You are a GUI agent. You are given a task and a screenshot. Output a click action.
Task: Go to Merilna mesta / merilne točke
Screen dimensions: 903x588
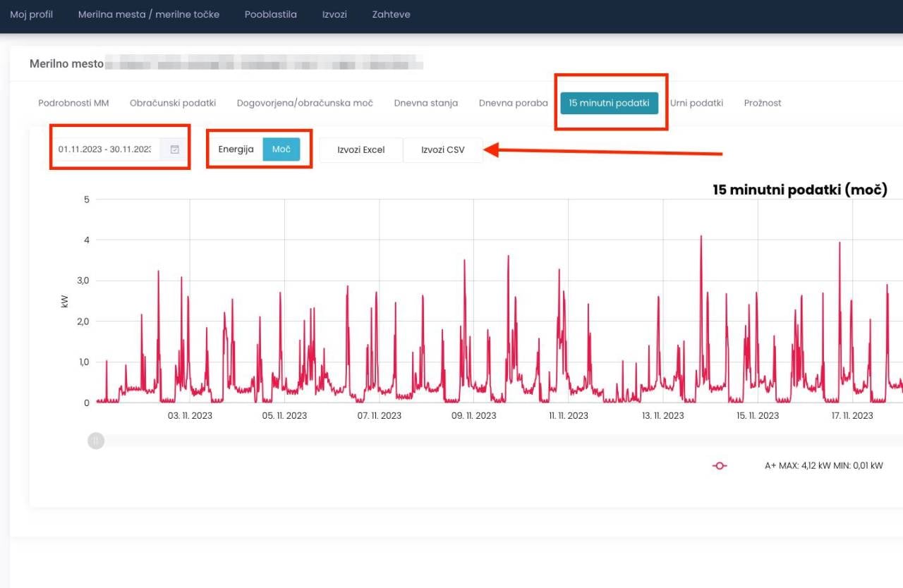click(149, 15)
